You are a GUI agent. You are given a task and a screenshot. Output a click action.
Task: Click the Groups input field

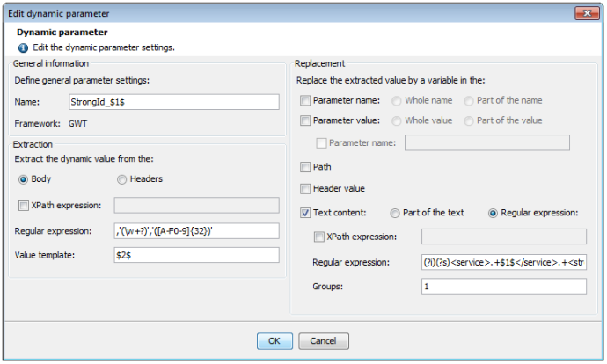tap(503, 286)
